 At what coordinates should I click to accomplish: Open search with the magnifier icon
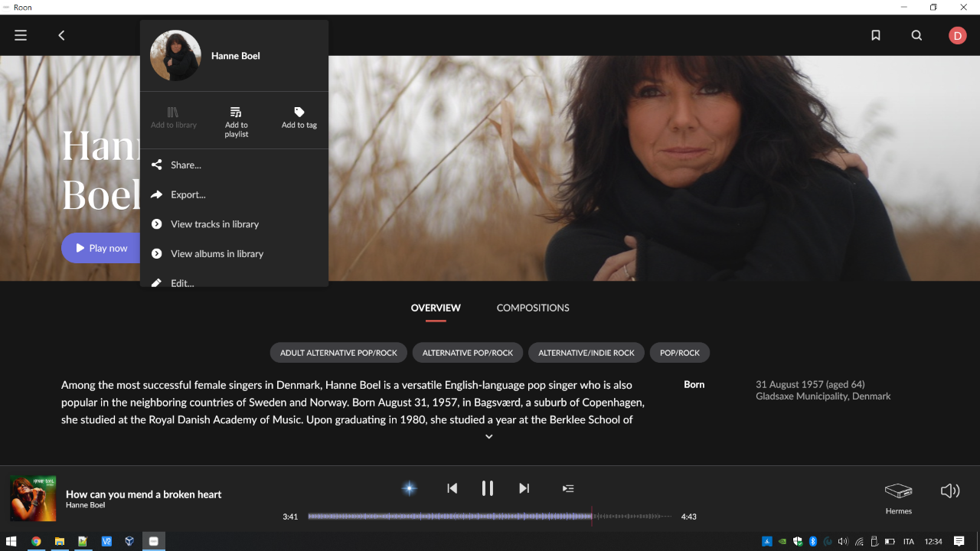916,35
